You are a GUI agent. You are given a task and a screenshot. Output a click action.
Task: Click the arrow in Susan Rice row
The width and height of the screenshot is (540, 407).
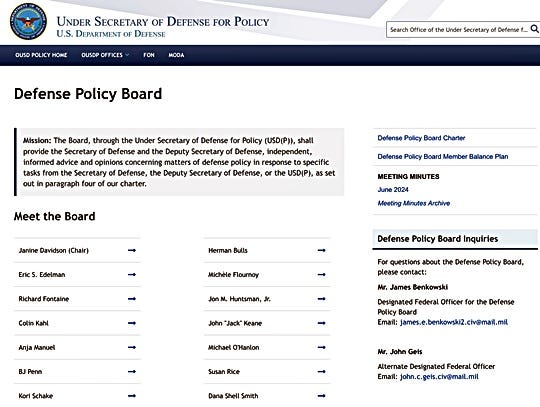(321, 372)
